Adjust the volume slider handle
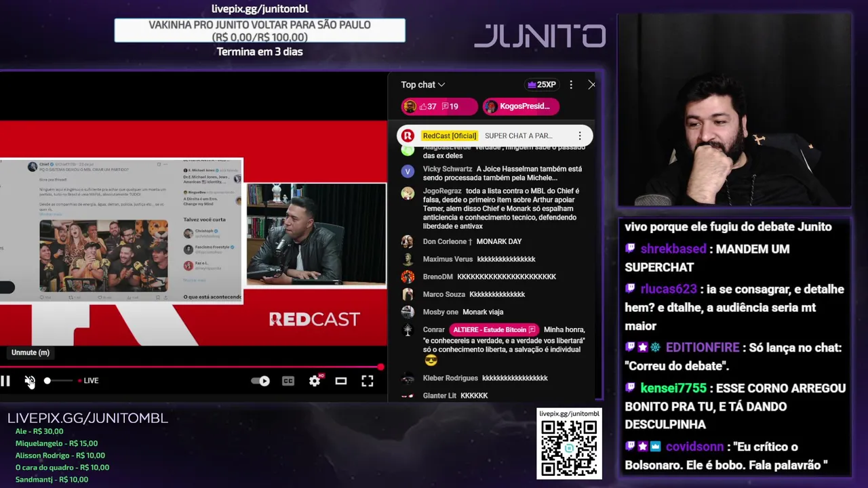The height and width of the screenshot is (488, 868). point(47,381)
